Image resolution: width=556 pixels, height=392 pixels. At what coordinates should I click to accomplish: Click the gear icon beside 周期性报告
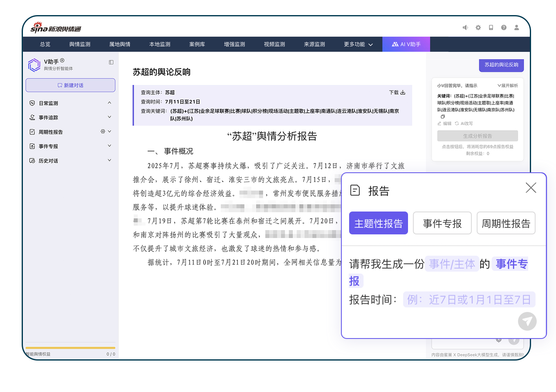(x=103, y=131)
